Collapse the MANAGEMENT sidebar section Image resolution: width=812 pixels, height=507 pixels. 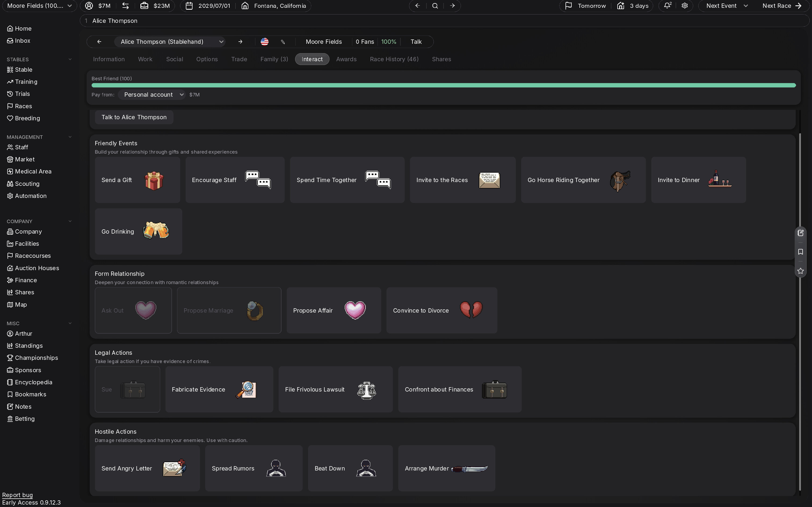70,137
